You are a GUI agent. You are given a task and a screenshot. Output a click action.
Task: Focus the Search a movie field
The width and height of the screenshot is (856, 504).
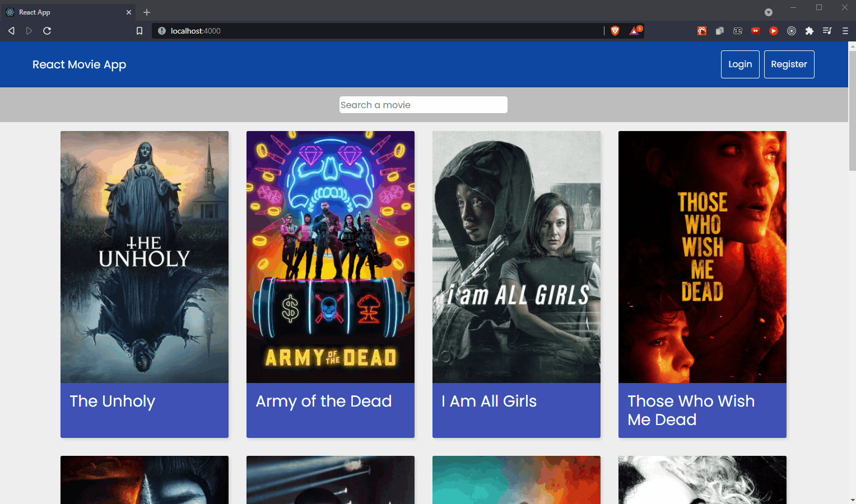[424, 105]
